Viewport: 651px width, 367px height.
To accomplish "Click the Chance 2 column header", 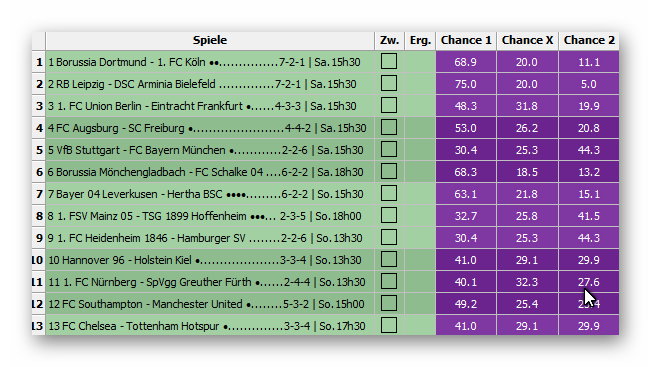I will coord(589,40).
